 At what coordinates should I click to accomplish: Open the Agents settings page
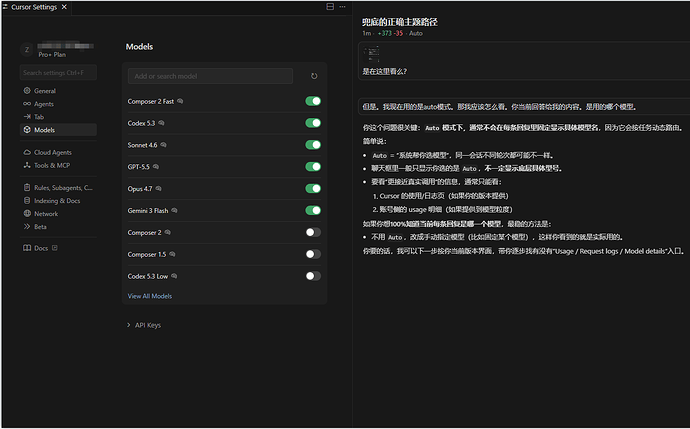click(x=58, y=104)
